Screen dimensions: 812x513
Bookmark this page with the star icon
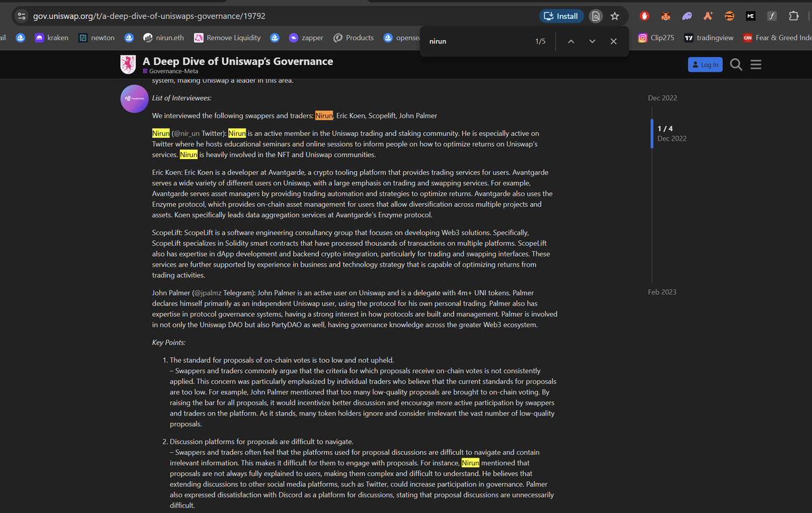(x=614, y=16)
